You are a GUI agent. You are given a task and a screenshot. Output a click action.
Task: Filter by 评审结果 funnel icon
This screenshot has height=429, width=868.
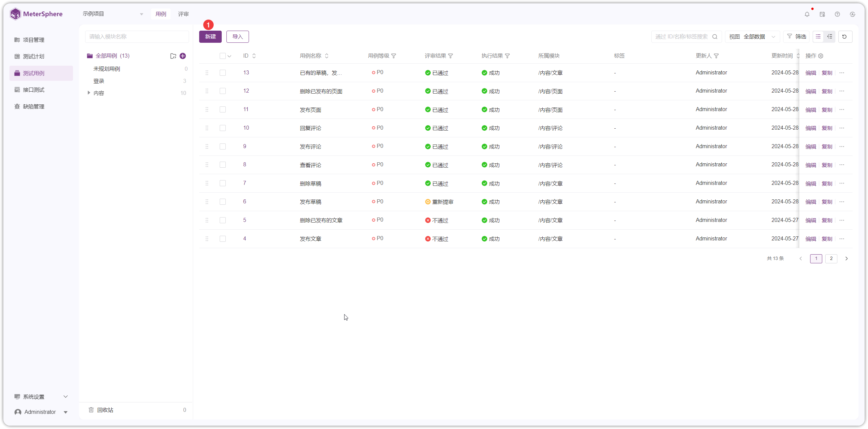click(450, 56)
